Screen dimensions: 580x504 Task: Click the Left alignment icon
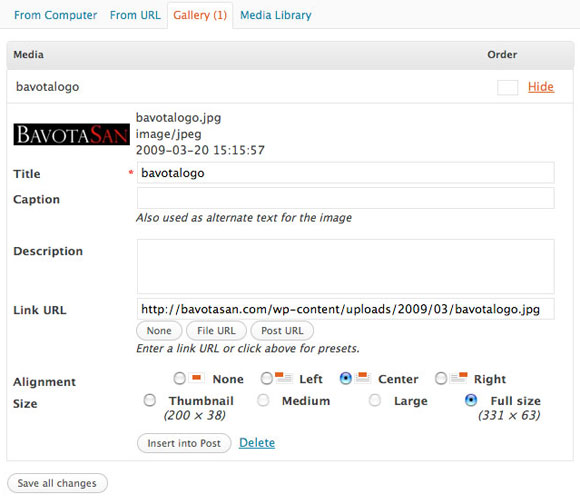coord(283,378)
